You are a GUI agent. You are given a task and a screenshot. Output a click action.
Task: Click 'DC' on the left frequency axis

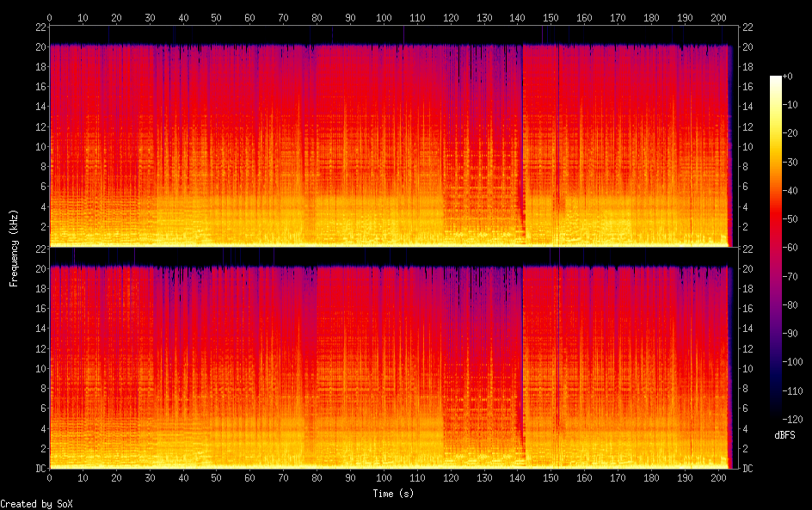click(x=41, y=468)
